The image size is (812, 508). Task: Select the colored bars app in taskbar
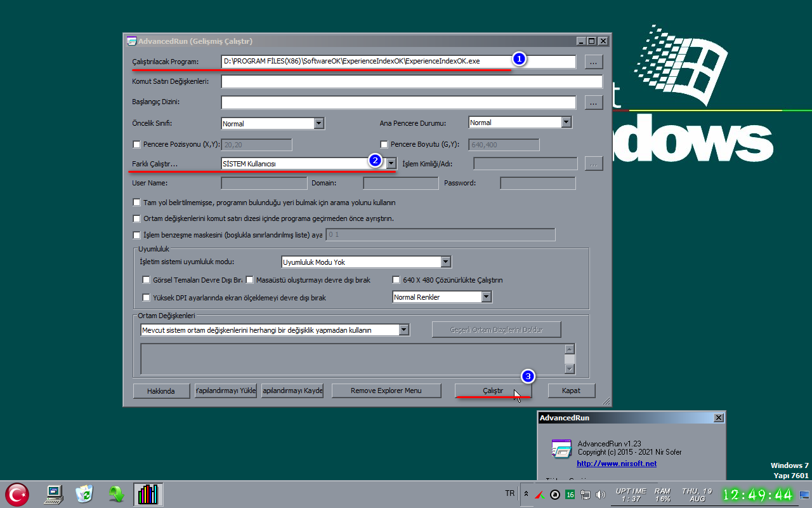coord(148,494)
